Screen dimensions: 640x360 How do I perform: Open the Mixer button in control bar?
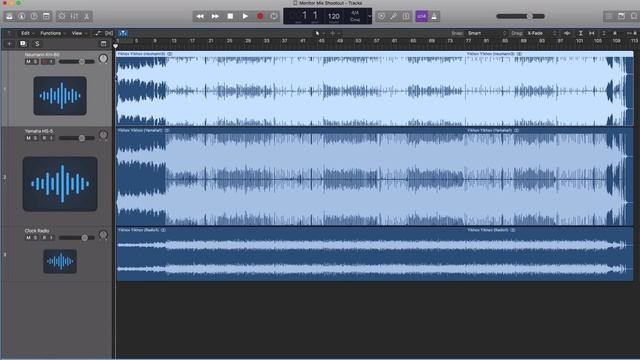click(74, 16)
